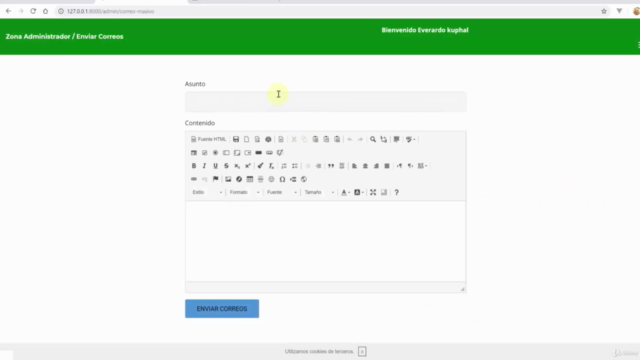Insert a Radio button form element
Image resolution: width=640 pixels, height=360 pixels.
point(216,153)
